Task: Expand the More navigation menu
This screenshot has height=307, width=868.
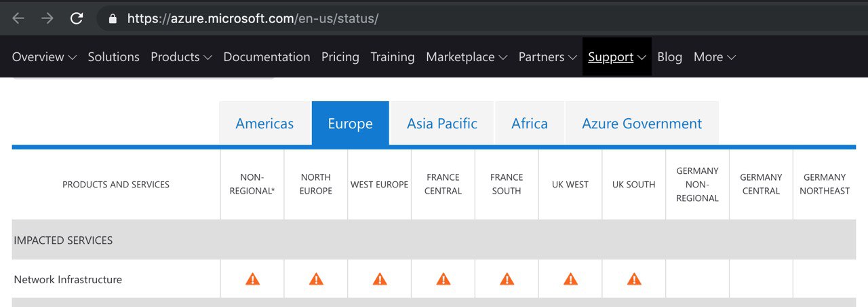Action: pos(715,57)
